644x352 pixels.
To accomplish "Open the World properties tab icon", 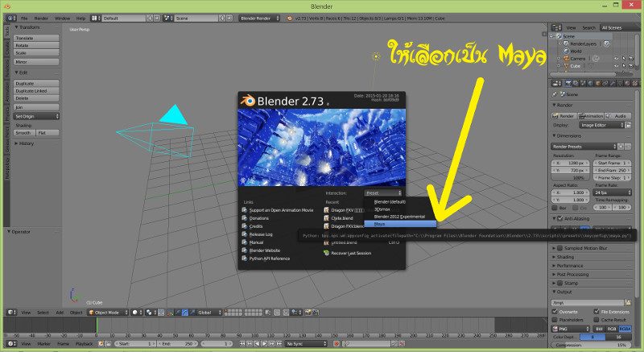I will pyautogui.click(x=591, y=84).
